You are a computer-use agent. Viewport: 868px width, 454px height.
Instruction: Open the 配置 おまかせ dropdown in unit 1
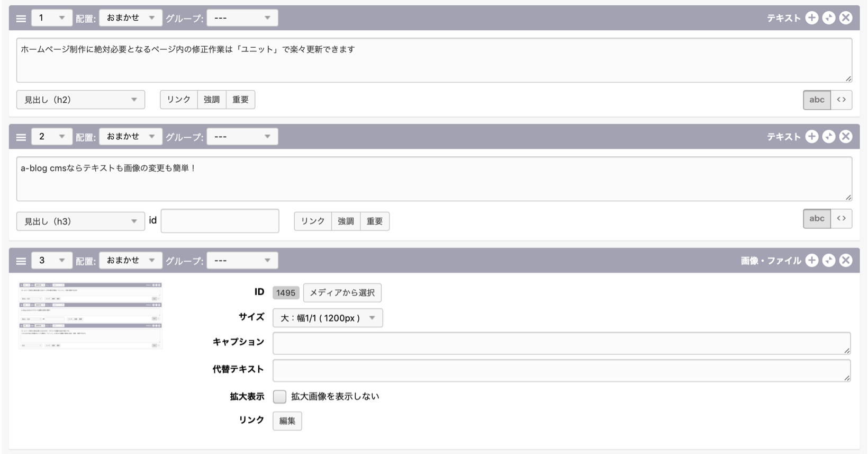point(130,18)
